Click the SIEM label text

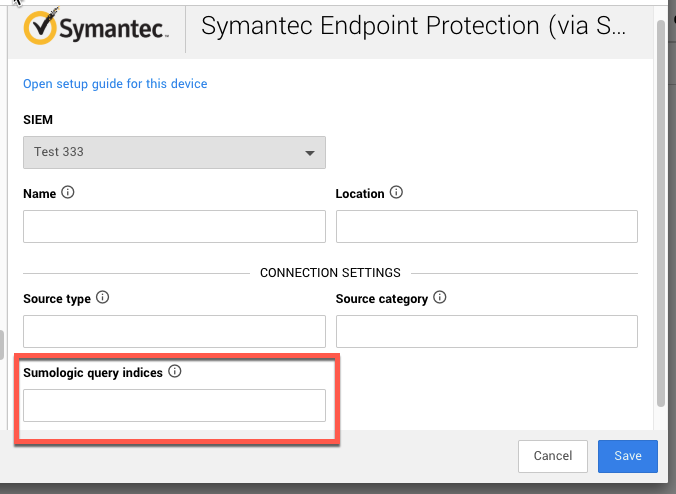38,120
